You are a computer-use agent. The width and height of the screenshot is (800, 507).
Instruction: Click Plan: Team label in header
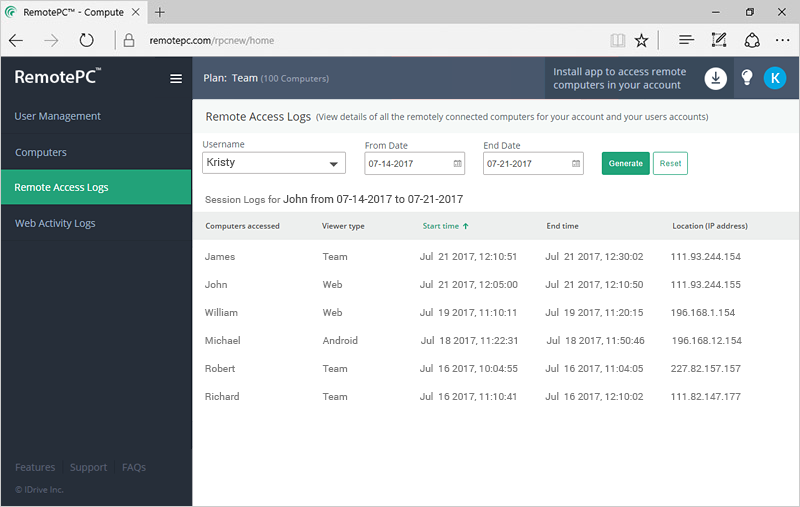coord(231,78)
